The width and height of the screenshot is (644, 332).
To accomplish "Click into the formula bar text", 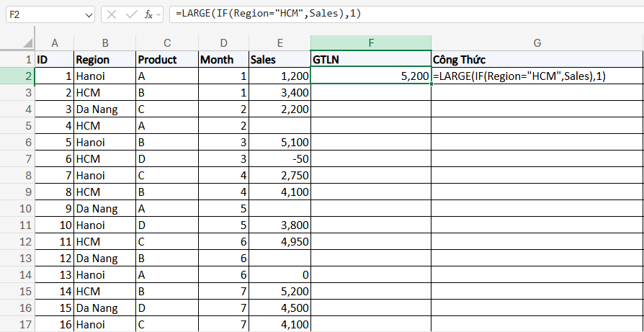I will click(403, 14).
